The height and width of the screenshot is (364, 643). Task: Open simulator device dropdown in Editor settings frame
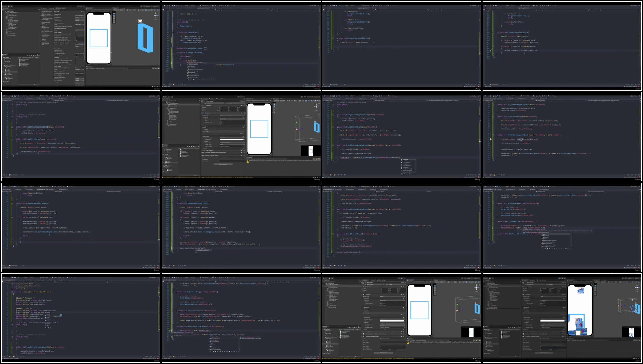pos(98,10)
